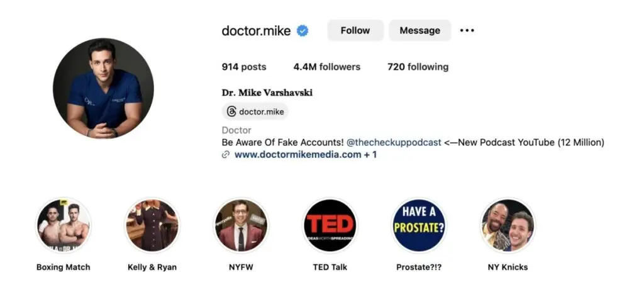Visit the www.doctormikemedia.com link
Screen dimensions: 644x304
298,154
